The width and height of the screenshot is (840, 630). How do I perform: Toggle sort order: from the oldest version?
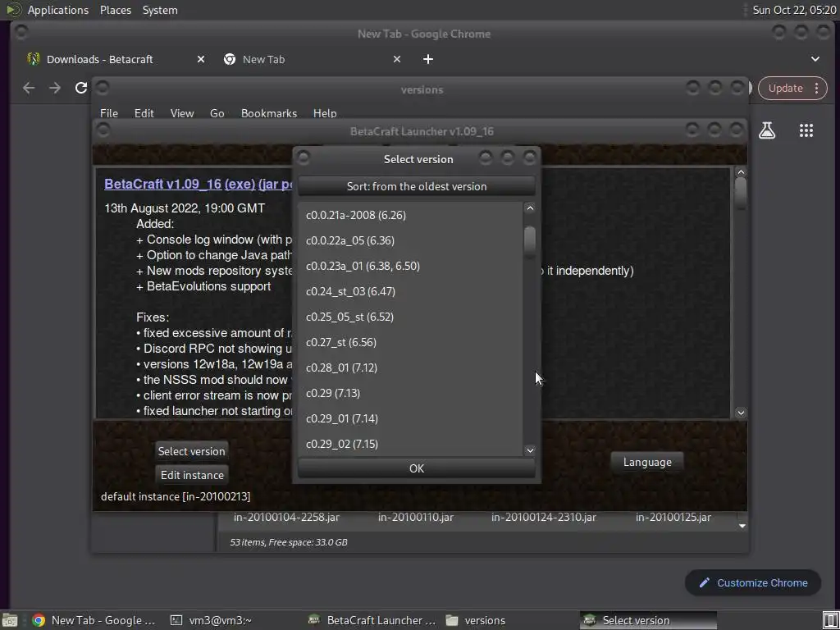coord(416,186)
